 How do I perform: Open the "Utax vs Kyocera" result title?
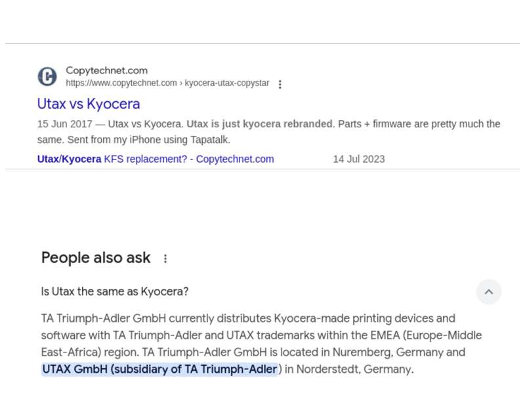[89, 104]
